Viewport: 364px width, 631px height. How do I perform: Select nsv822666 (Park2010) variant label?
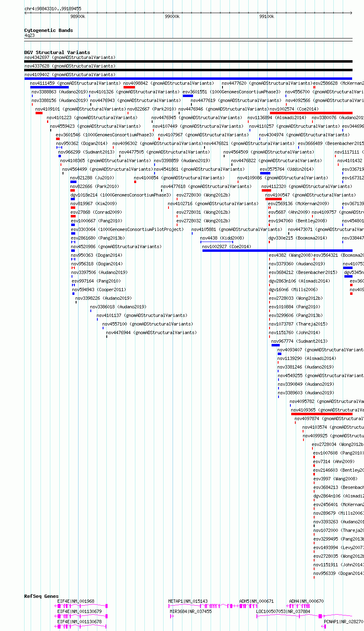click(x=95, y=186)
